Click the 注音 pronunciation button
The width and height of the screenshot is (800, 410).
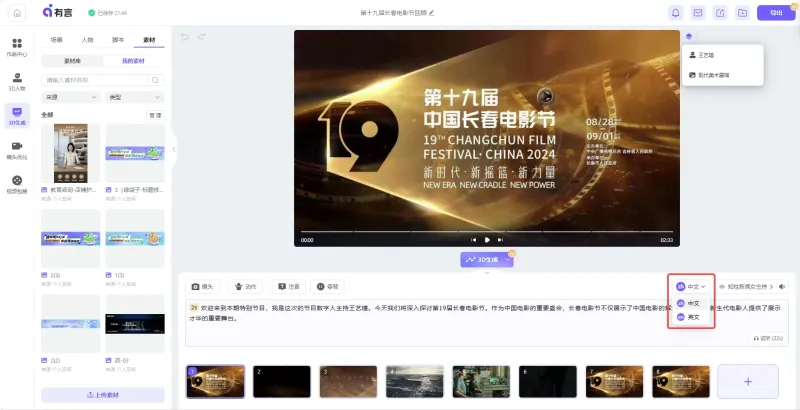[x=289, y=287]
